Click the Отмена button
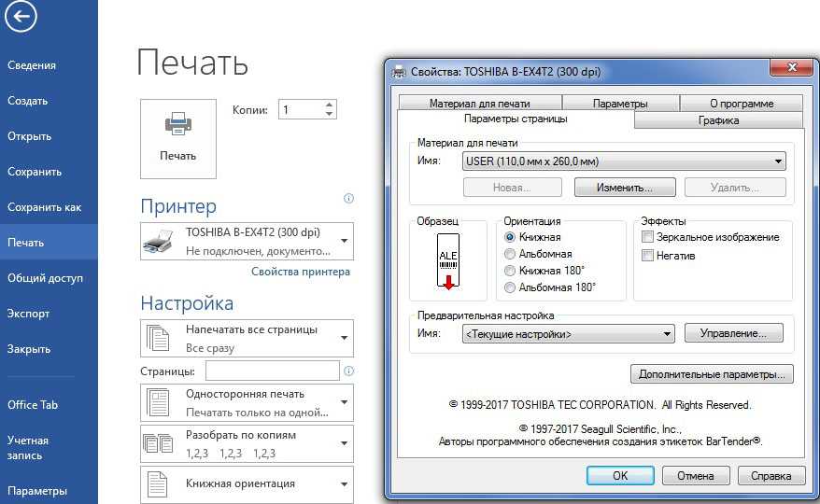This screenshot has height=504, width=820. [696, 476]
